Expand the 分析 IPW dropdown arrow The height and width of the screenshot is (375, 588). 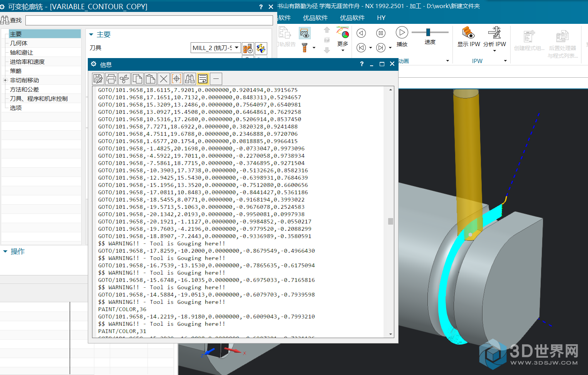[x=495, y=51]
